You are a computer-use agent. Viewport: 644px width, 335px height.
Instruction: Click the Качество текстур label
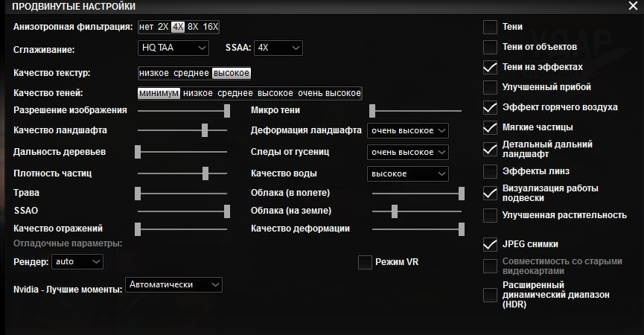(52, 73)
